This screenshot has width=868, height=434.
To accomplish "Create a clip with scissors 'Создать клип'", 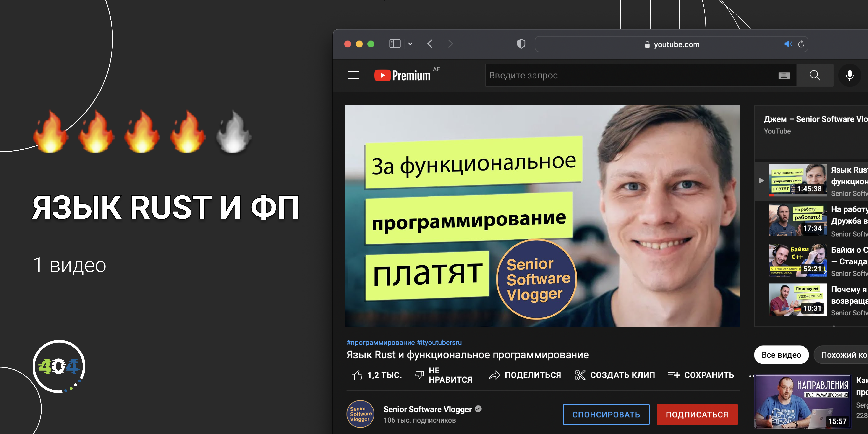I will (615, 375).
